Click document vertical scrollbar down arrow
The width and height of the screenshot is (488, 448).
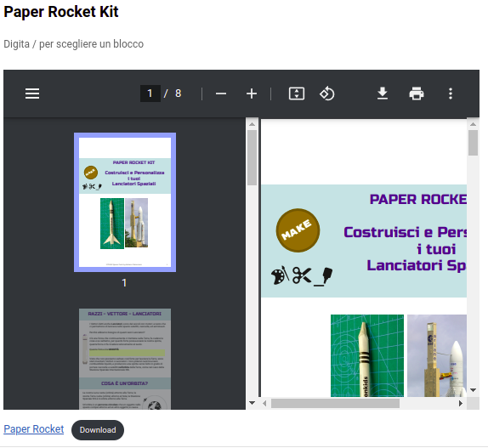point(473,390)
